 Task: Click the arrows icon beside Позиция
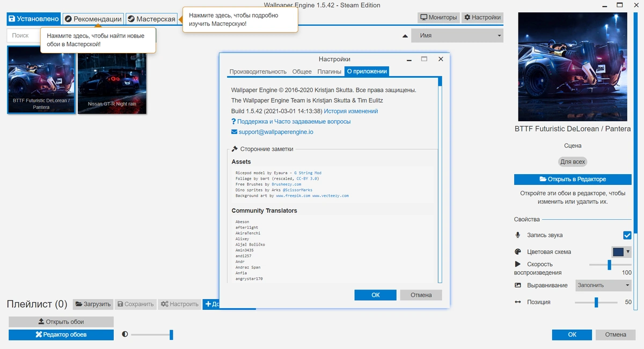(x=518, y=302)
